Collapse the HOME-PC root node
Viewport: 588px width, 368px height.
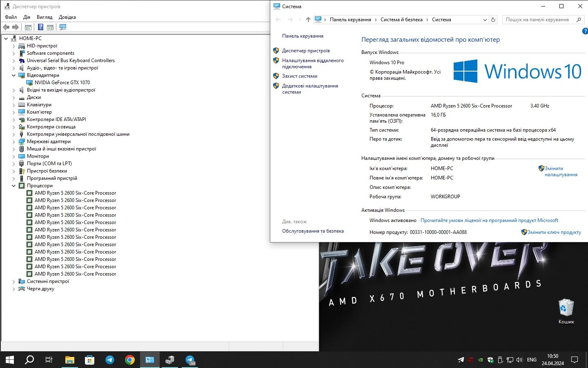point(6,38)
